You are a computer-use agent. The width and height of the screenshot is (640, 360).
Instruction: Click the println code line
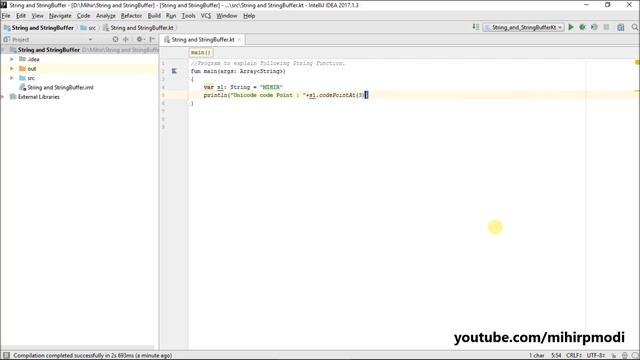[286, 95]
